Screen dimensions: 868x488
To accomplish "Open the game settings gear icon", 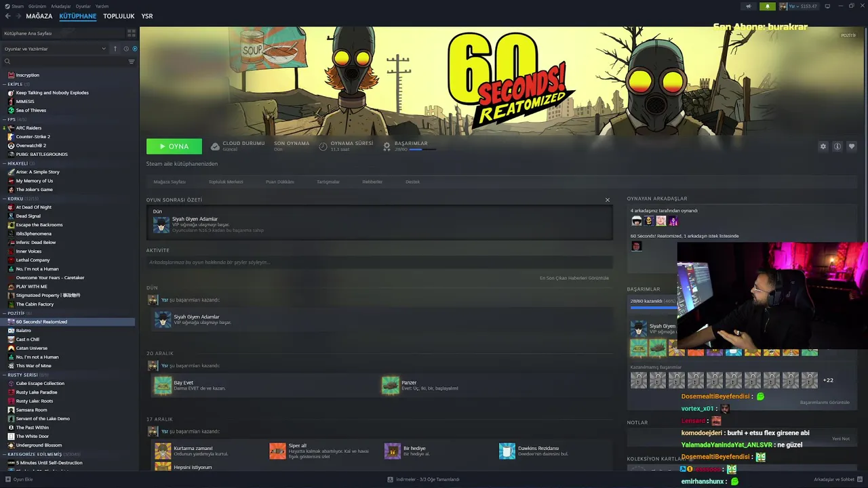I will (823, 146).
